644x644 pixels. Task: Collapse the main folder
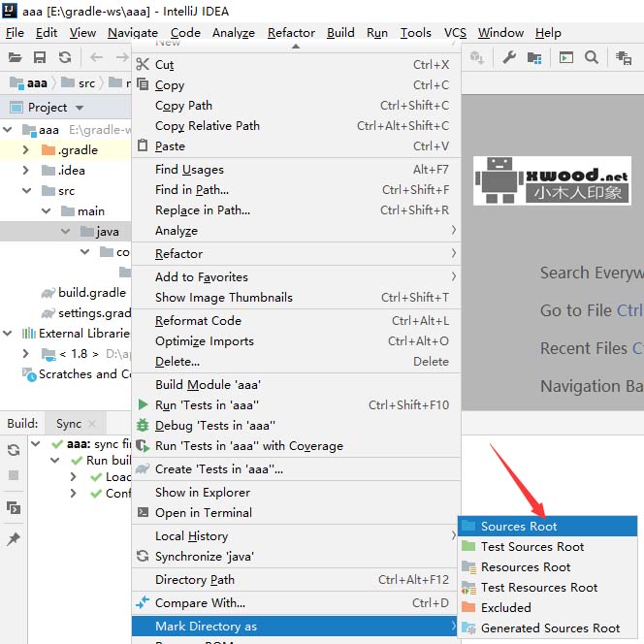[x=46, y=210]
